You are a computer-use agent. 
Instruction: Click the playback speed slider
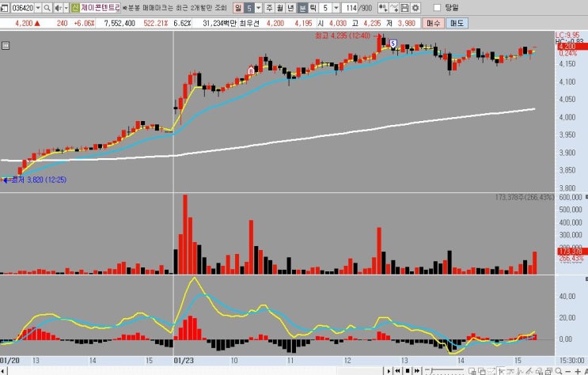(445, 371)
